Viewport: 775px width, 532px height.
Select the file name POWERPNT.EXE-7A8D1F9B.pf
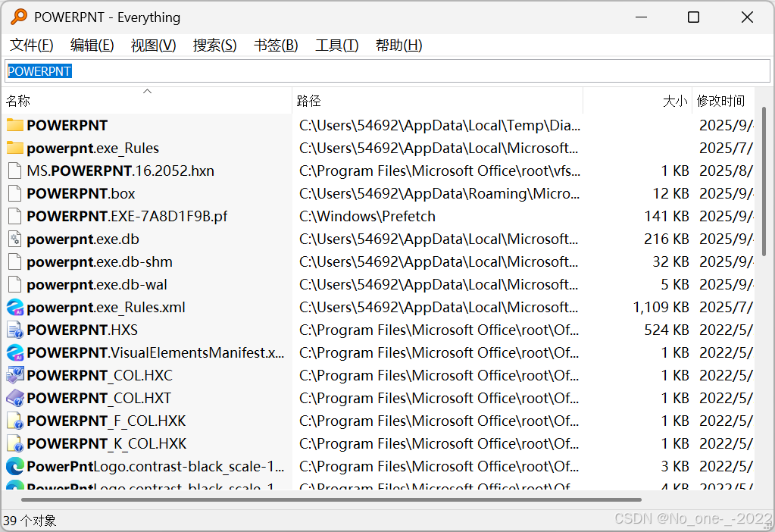pyautogui.click(x=127, y=216)
